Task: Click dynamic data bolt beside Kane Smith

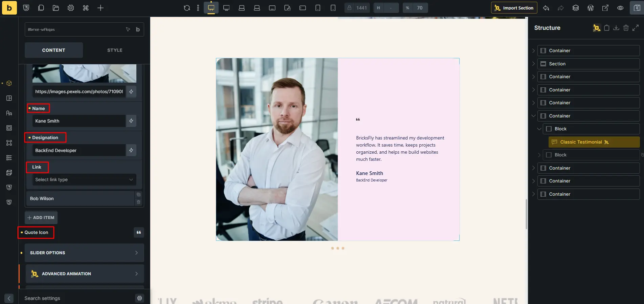Action: click(131, 121)
